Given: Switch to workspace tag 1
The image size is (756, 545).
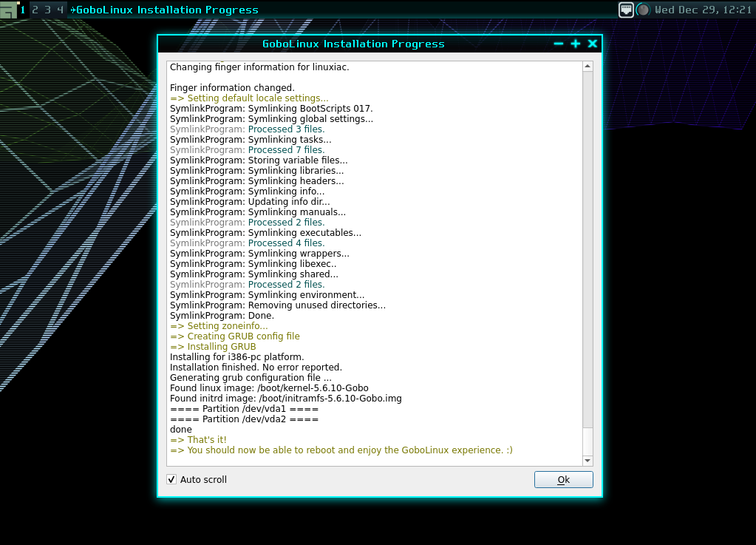Looking at the screenshot, I should pyautogui.click(x=23, y=10).
